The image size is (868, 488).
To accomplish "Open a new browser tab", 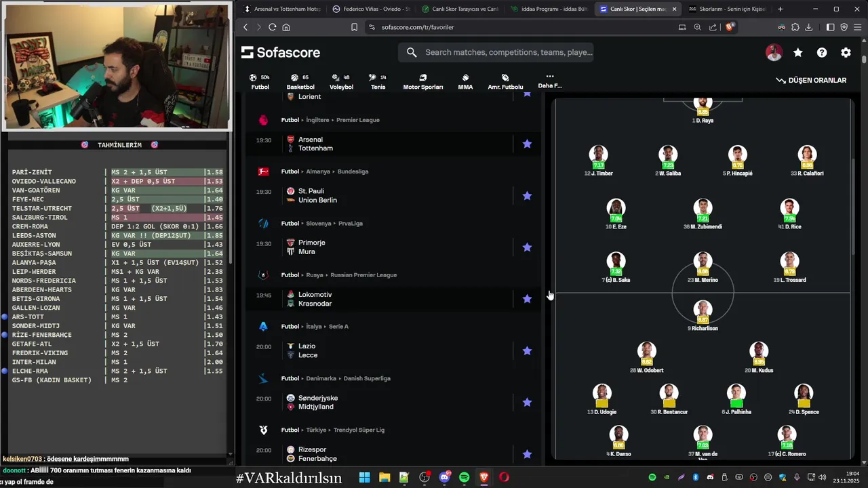I will click(780, 9).
